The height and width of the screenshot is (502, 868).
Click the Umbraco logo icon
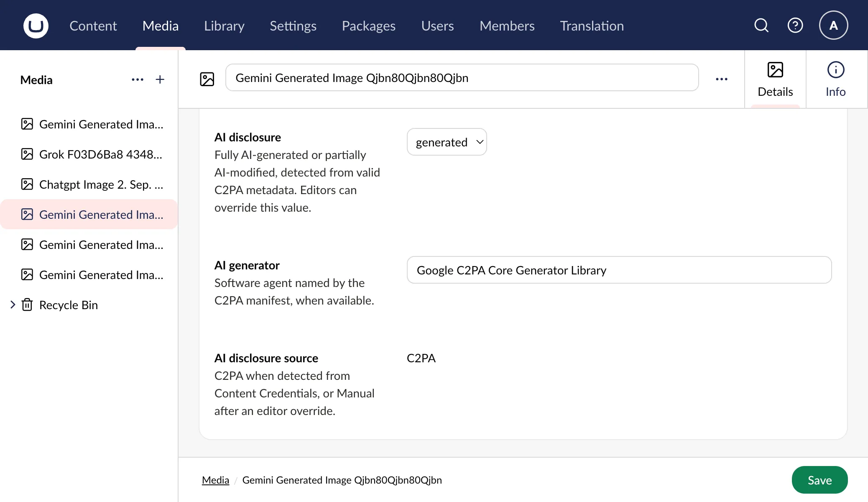pos(36,26)
